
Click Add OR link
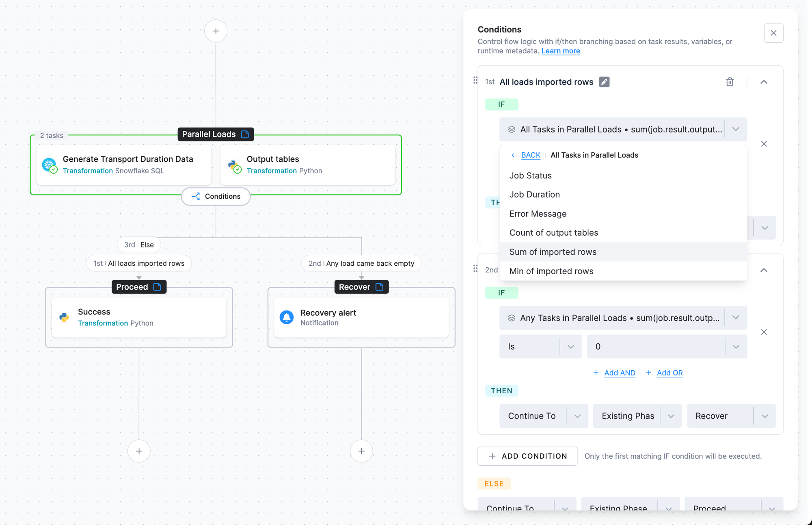pyautogui.click(x=669, y=373)
